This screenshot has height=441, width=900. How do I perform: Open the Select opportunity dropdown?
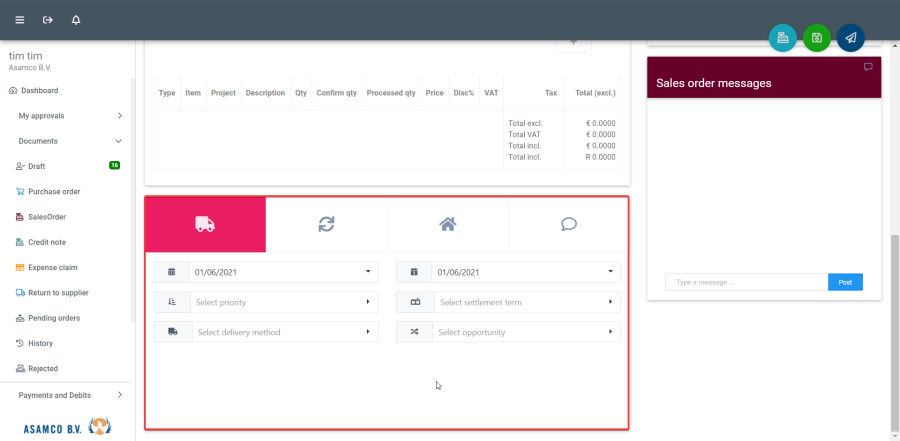tap(522, 332)
